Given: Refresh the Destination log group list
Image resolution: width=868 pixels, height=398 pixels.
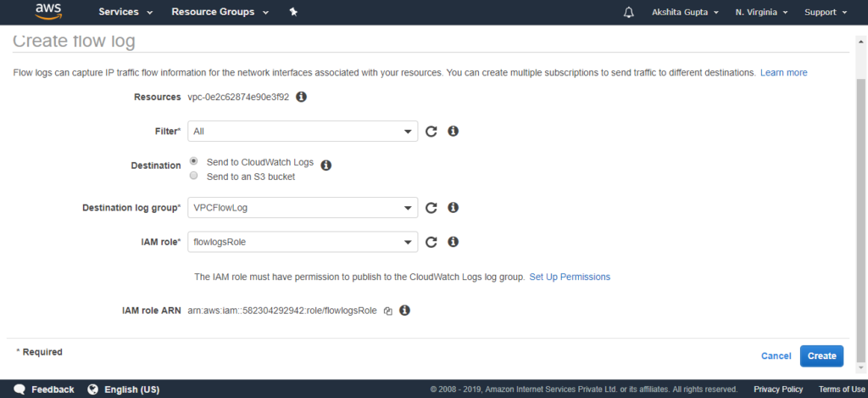Looking at the screenshot, I should point(431,208).
